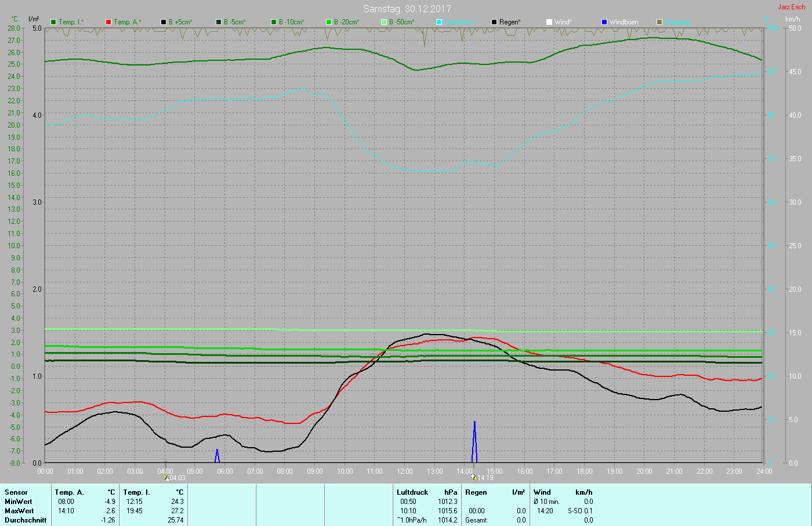Click the Jarz Erich link text
This screenshot has width=812, height=526.
click(792, 7)
